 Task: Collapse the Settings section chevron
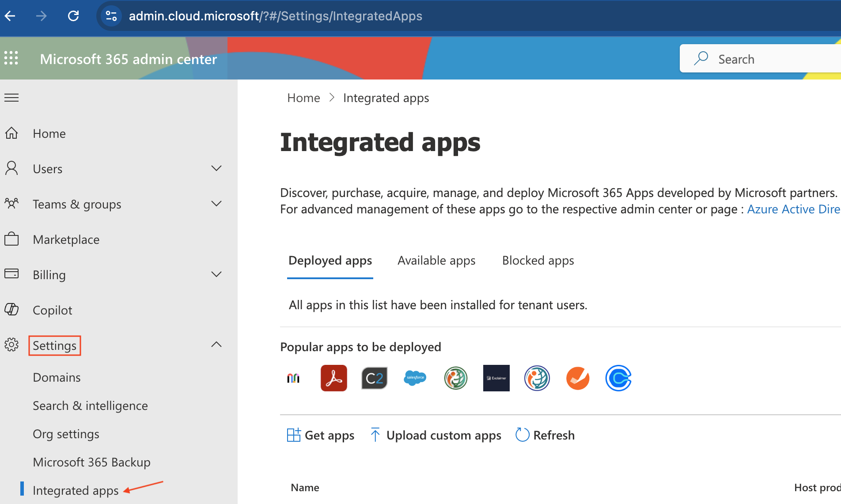pyautogui.click(x=216, y=345)
